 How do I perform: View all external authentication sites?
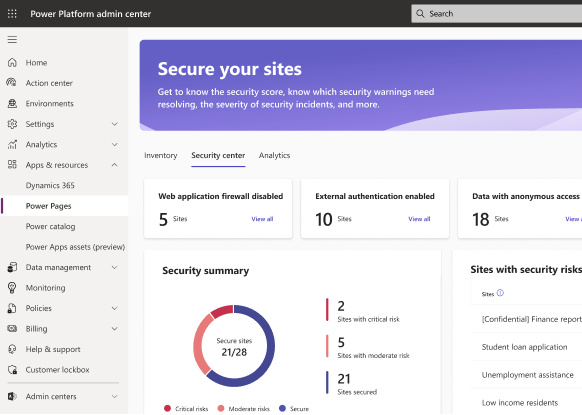click(x=419, y=219)
